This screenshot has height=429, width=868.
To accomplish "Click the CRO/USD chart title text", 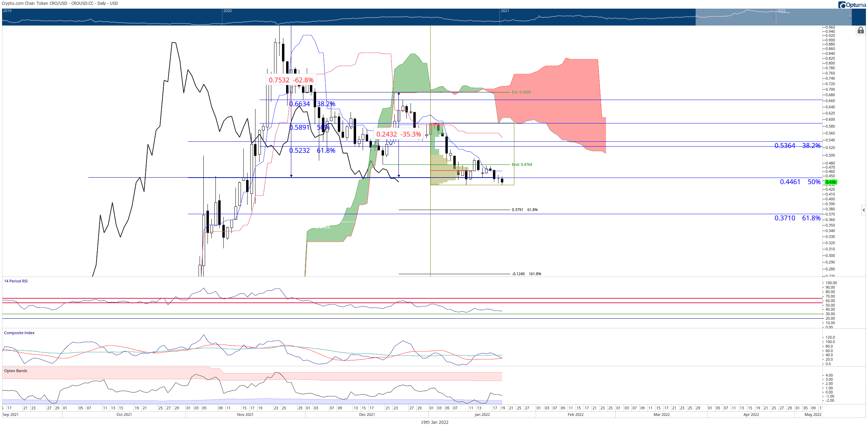I will (60, 3).
